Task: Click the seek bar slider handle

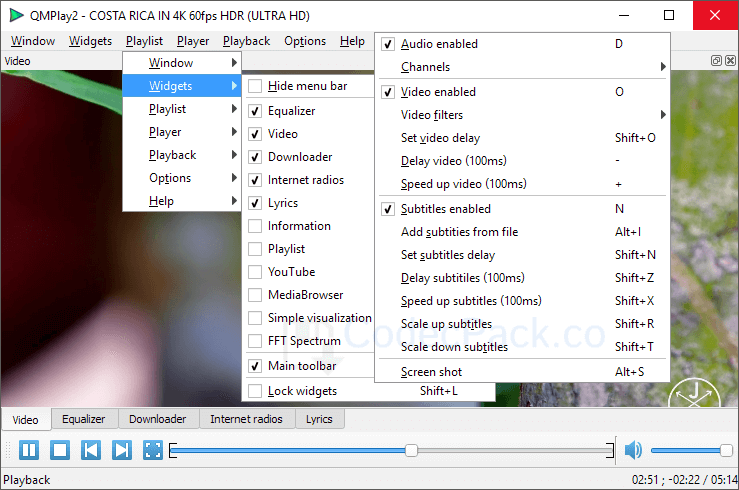Action: (411, 450)
